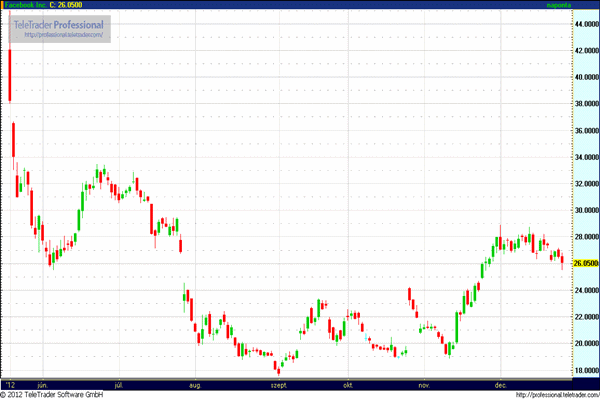Select the 'okt.' marker on the time axis

[348, 383]
